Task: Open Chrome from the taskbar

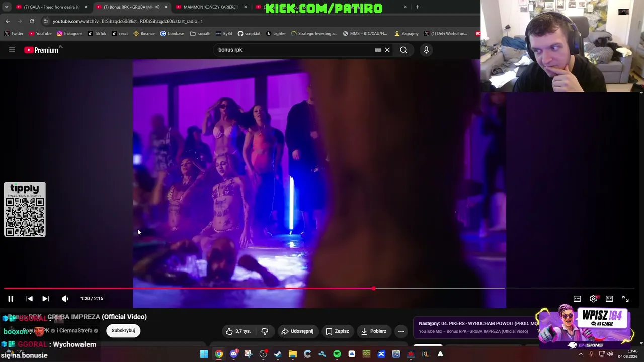Action: [219, 354]
